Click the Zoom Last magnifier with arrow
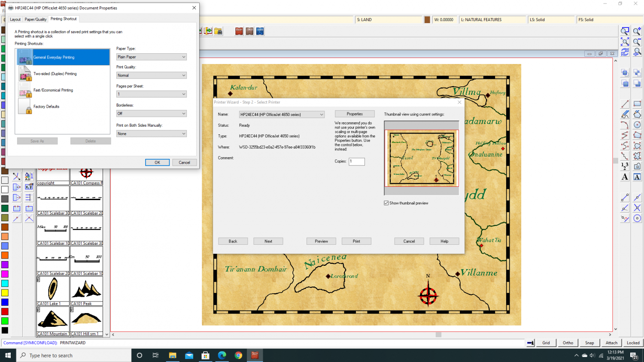This screenshot has width=644, height=362. (x=637, y=52)
